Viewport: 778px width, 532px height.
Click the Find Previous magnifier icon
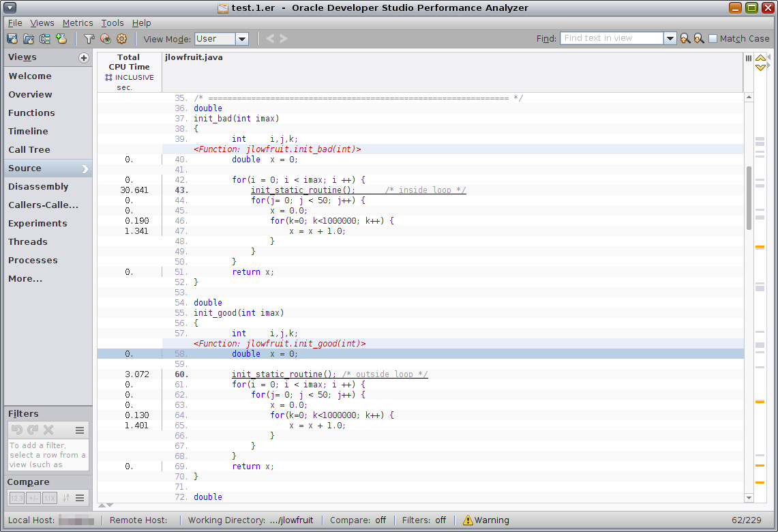point(685,39)
